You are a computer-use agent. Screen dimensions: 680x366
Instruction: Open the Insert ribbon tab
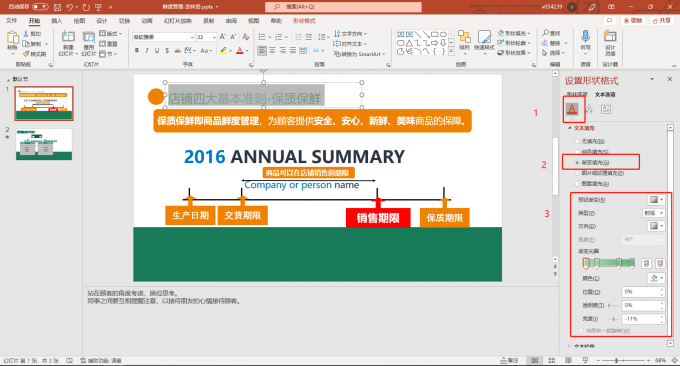[57, 21]
